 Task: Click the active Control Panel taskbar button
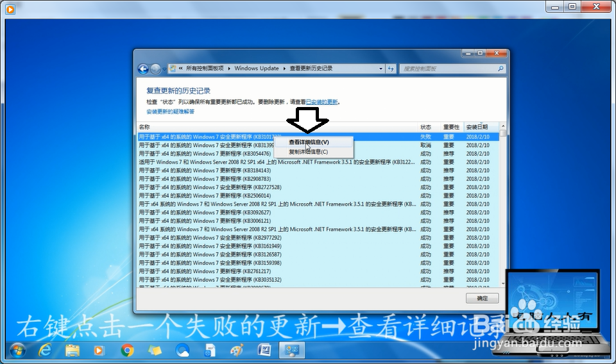(x=292, y=350)
